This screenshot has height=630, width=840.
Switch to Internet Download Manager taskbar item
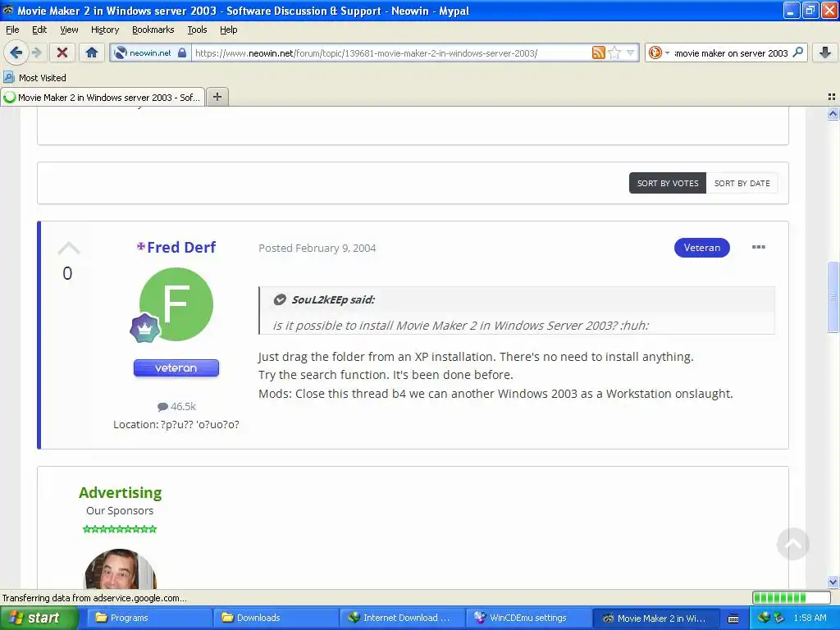click(402, 618)
